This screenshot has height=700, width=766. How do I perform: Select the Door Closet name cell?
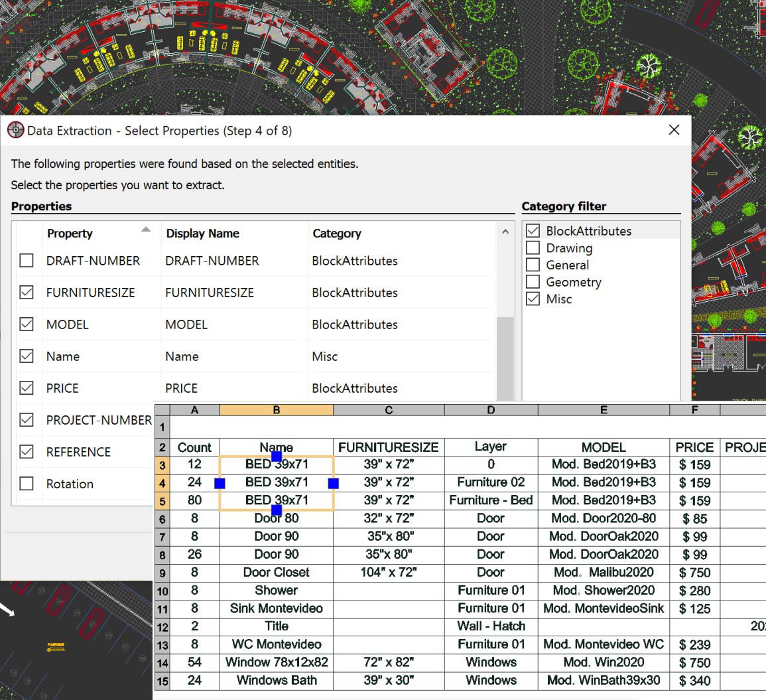coord(276,572)
